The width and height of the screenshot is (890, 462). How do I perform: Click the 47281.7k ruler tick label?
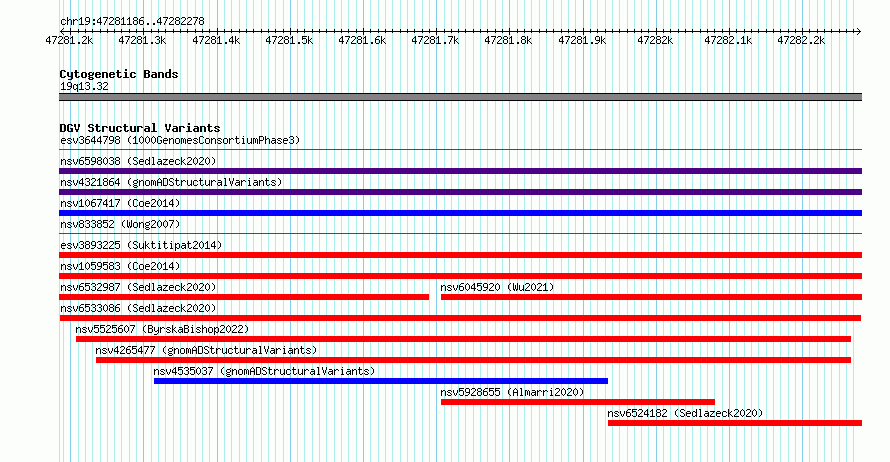coord(435,40)
